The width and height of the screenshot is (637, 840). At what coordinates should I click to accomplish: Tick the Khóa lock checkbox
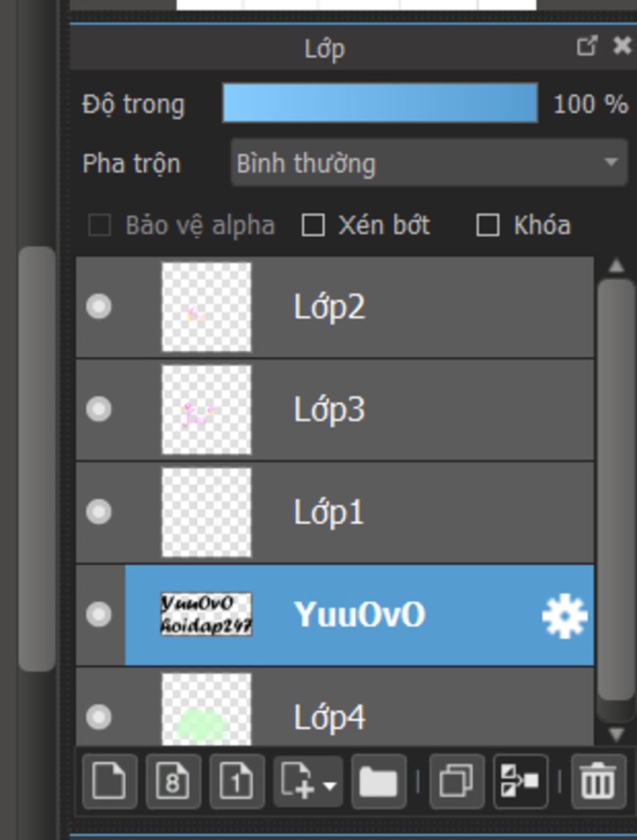pyautogui.click(x=488, y=225)
